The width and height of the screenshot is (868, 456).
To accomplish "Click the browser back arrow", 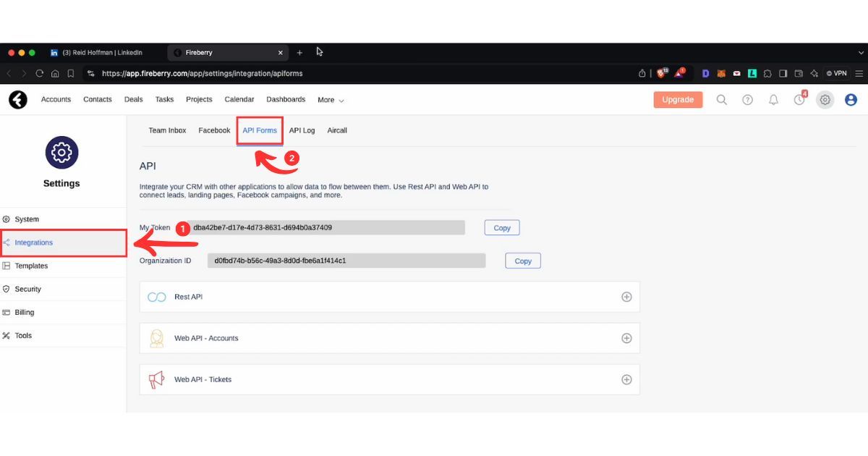I will 9,73.
